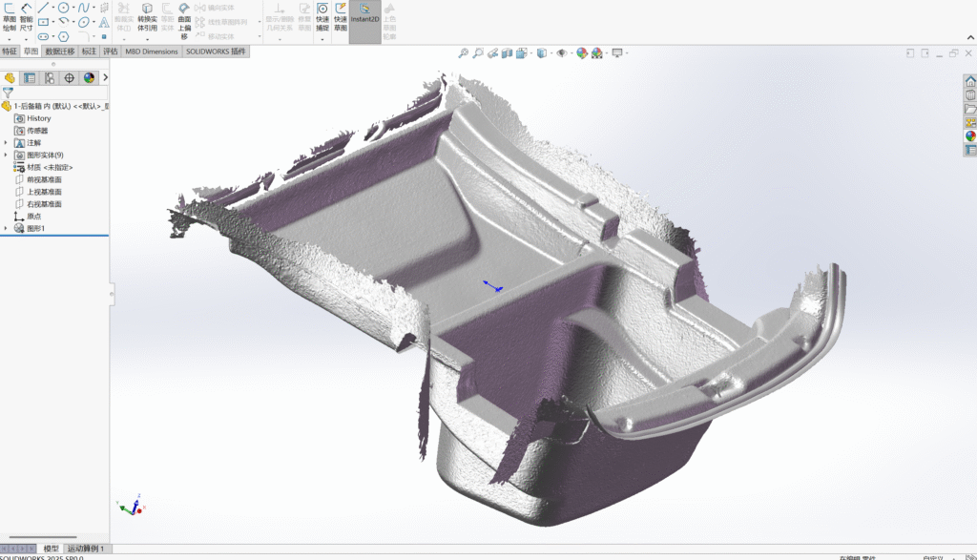Screen dimensions: 977x560
Task: Open SOLIDWORKS Resources home icon in task pane
Action: click(x=970, y=82)
